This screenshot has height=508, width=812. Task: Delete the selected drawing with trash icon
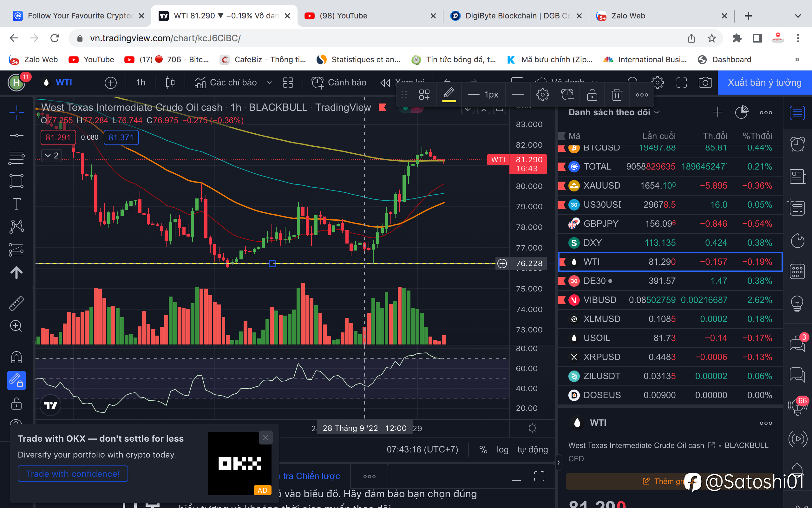617,95
